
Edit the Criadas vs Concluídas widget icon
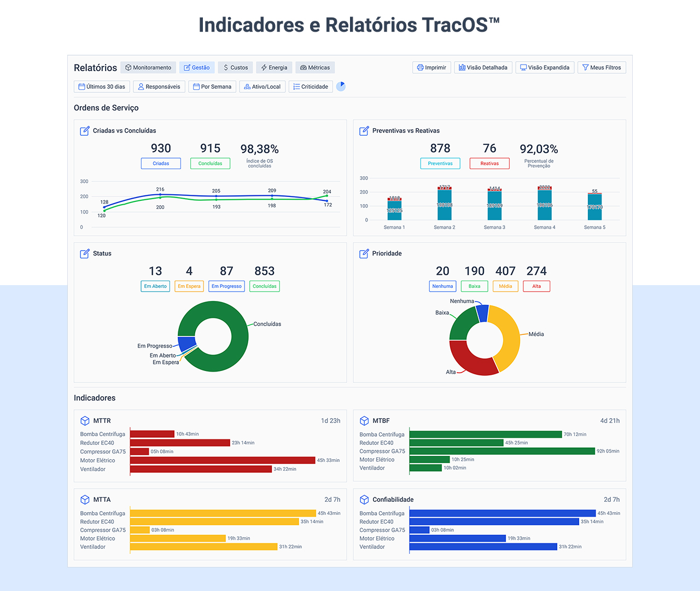click(85, 131)
